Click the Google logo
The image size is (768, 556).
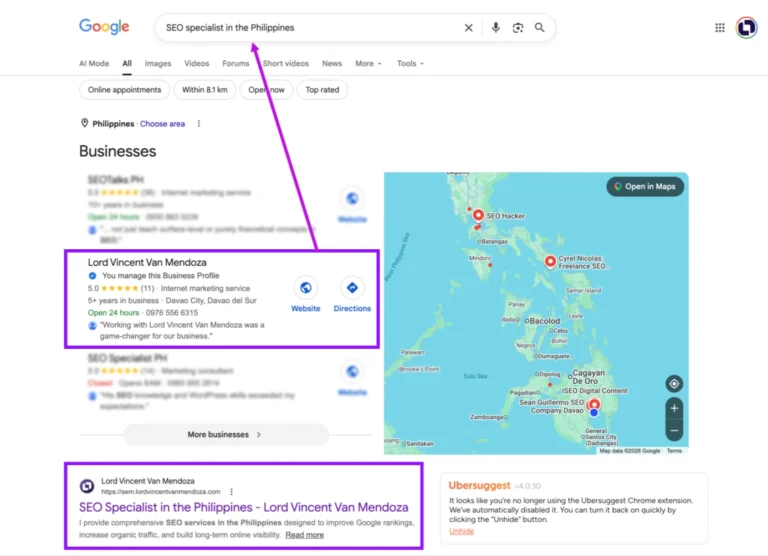104,26
